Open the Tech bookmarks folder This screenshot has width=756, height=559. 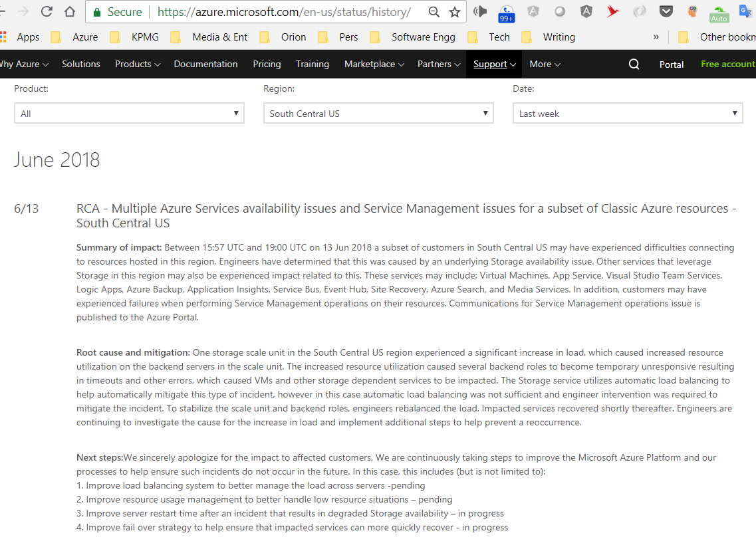(x=489, y=37)
